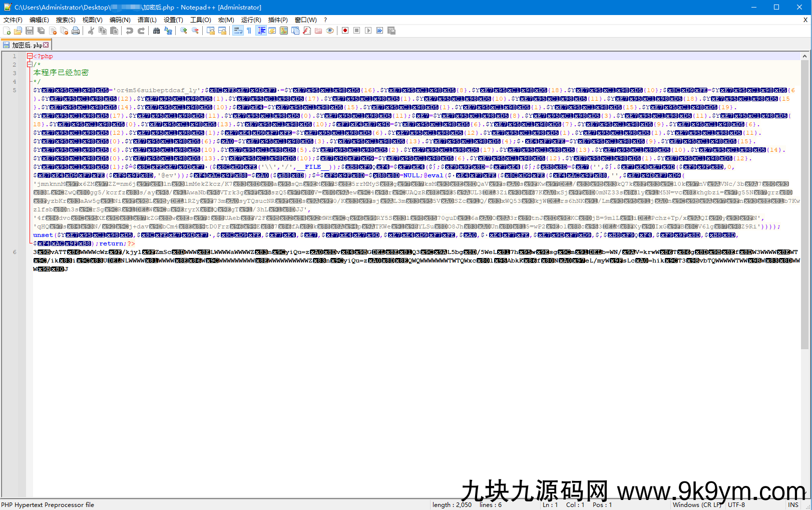Screen dimensions: 812x510
Task: Toggle the indent guide button
Action: 261,31
